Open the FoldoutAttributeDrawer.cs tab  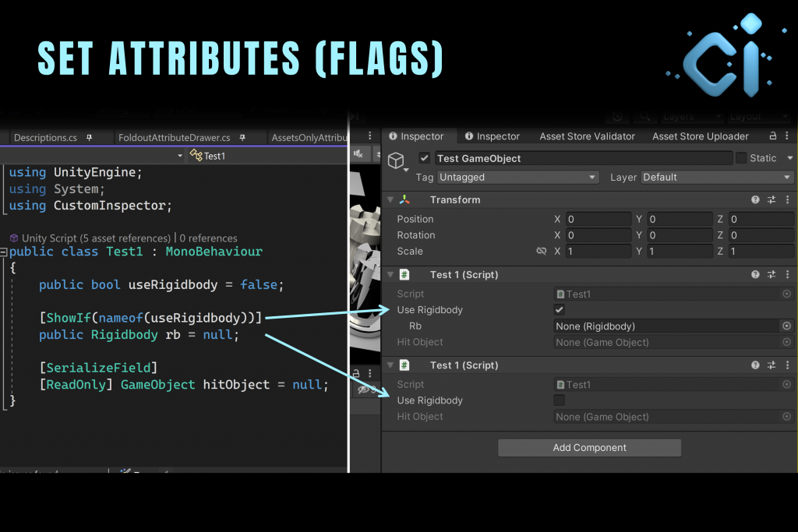click(x=174, y=138)
